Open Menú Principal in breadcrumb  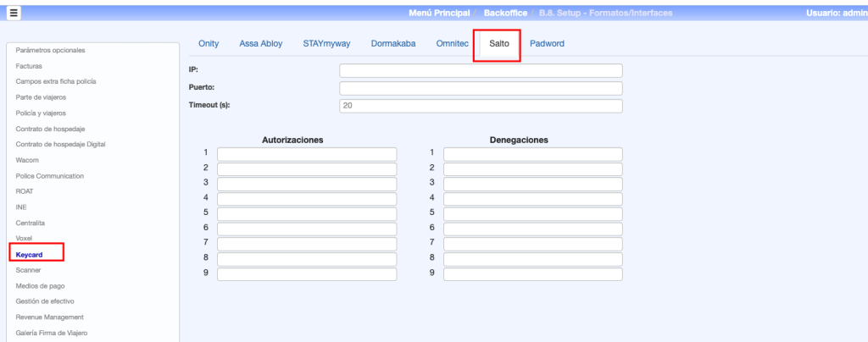pyautogui.click(x=439, y=14)
